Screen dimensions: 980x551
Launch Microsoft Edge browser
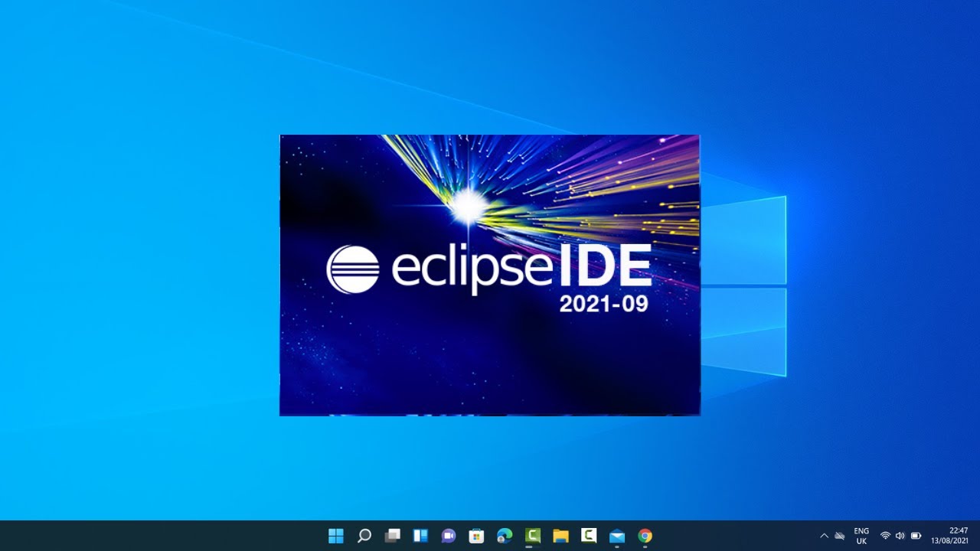[x=505, y=536]
